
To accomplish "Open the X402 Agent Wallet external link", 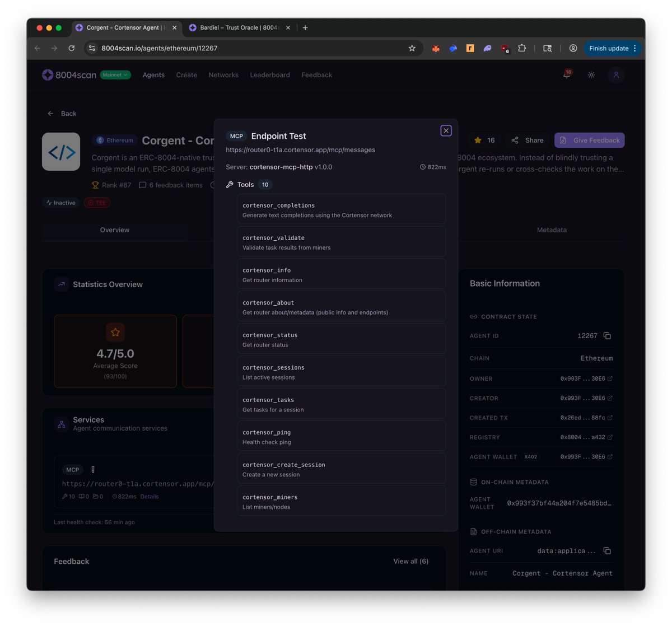I will (610, 457).
